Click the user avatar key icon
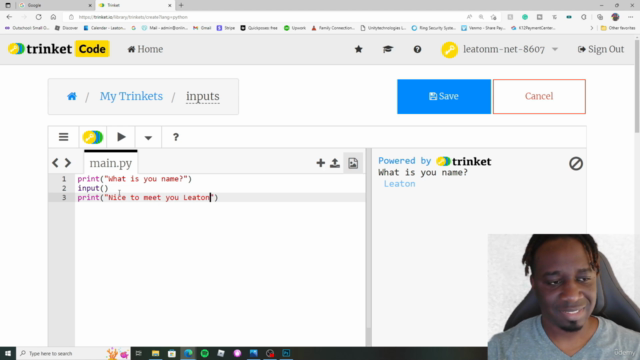Image resolution: width=640 pixels, height=360 pixels. pos(449,49)
